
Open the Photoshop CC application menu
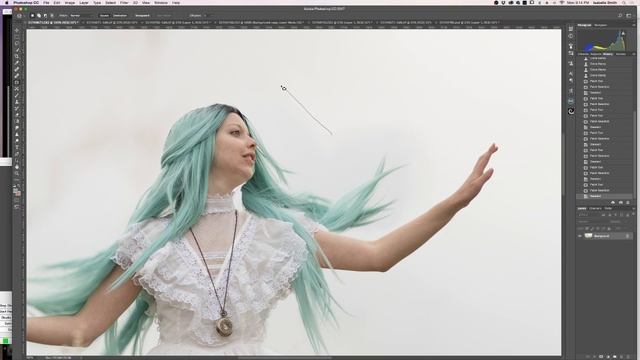[26, 2]
